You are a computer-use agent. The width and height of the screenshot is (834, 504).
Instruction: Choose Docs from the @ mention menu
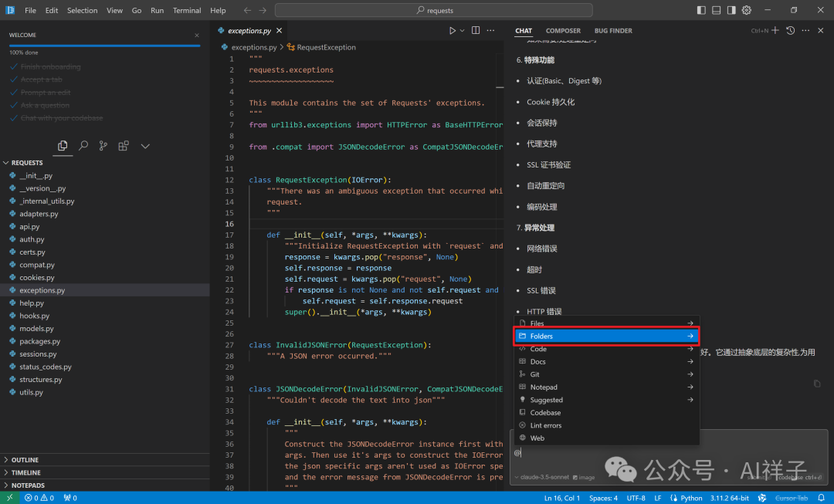click(x=606, y=361)
